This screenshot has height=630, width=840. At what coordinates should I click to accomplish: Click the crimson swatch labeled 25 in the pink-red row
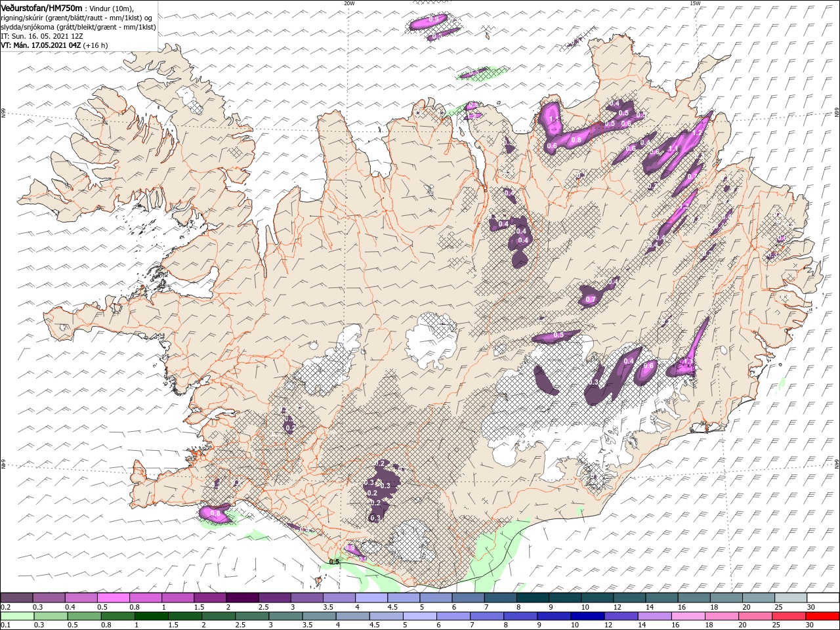pyautogui.click(x=789, y=616)
